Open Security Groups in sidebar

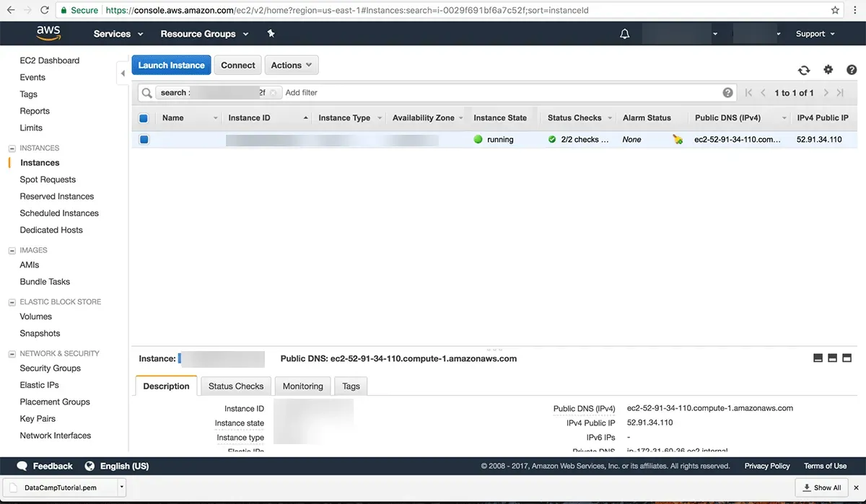point(51,368)
